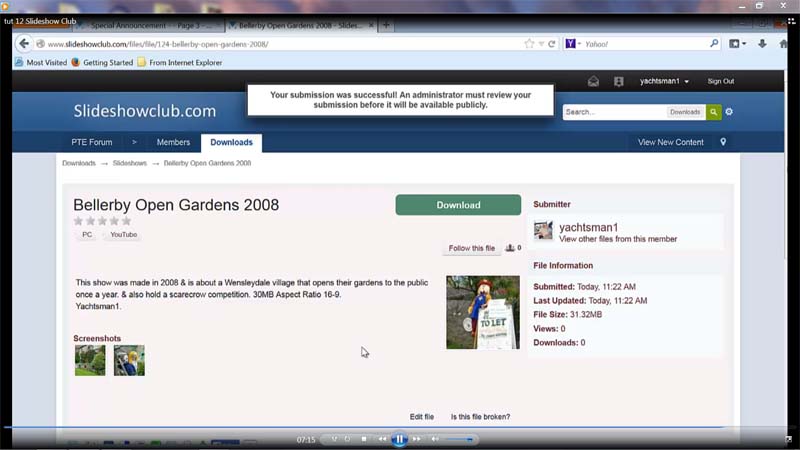Click the submitter avatar image
Screen dimensions: 800x450
(543, 231)
